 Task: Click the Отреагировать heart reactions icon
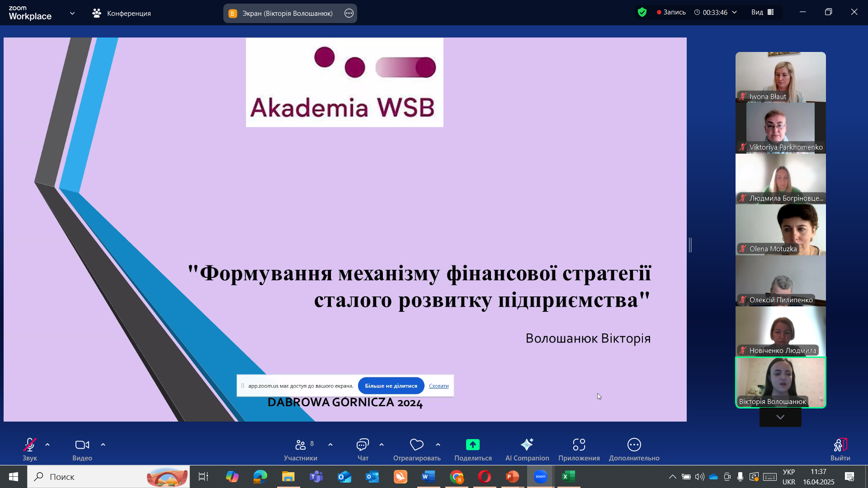click(416, 445)
